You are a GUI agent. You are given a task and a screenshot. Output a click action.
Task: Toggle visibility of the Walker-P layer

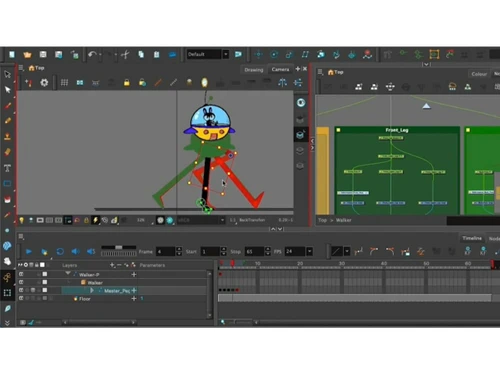[21, 274]
